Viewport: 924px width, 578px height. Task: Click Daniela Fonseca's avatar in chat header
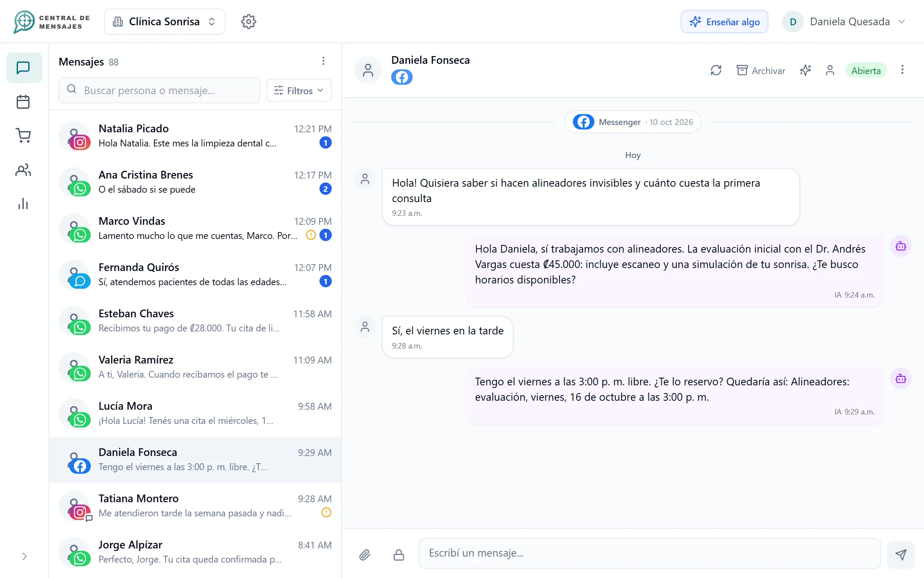click(368, 70)
